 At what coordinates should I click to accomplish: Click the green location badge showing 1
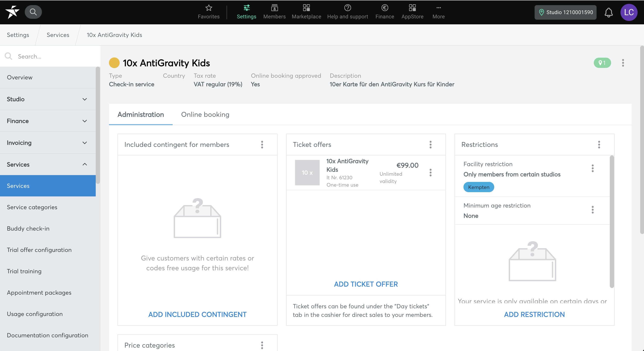[x=602, y=63]
